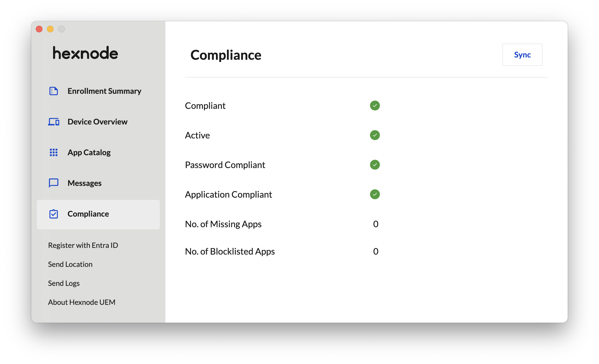This screenshot has height=364, width=599.
Task: Click the Messages speech bubble icon
Action: tap(53, 183)
